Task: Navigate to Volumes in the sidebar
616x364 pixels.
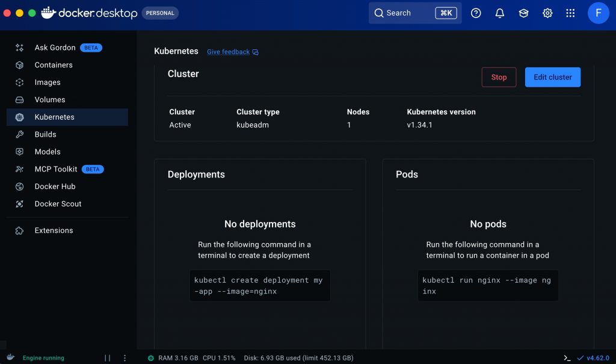Action: click(x=50, y=100)
